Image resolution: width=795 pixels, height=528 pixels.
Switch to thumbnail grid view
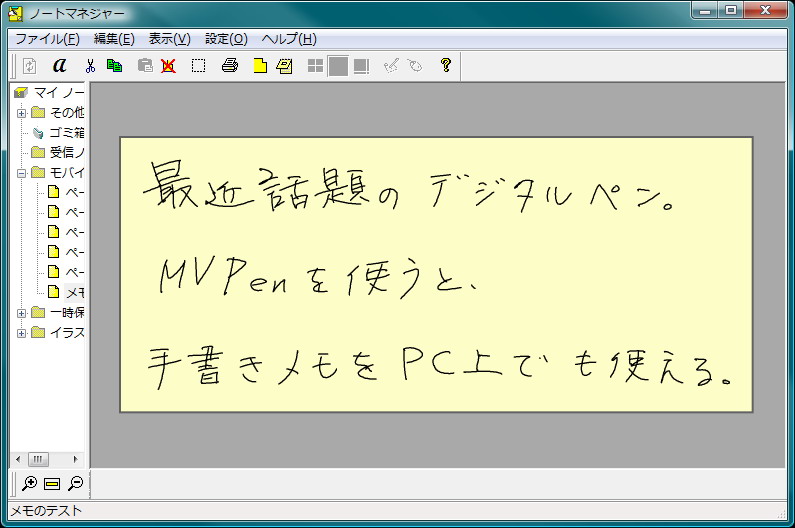[315, 66]
